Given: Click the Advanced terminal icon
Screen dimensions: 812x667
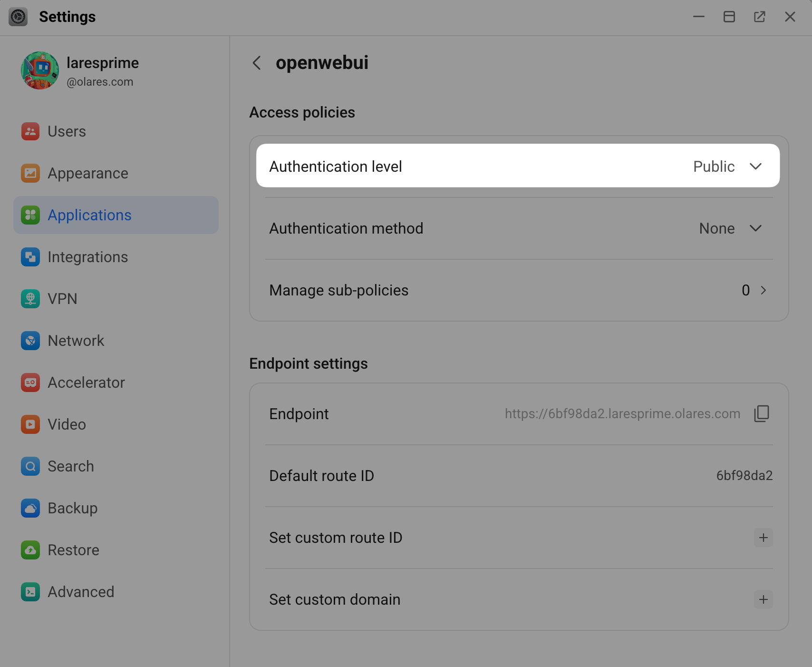Looking at the screenshot, I should pyautogui.click(x=30, y=592).
